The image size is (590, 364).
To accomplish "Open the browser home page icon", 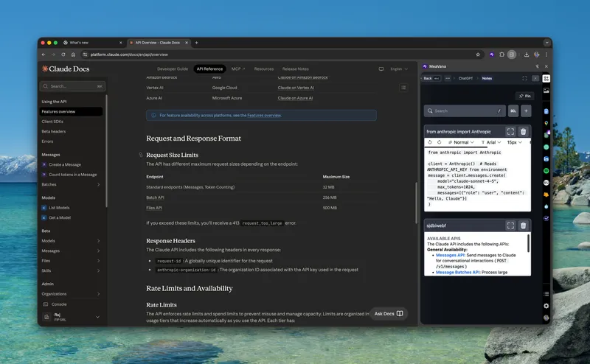I will (73, 55).
